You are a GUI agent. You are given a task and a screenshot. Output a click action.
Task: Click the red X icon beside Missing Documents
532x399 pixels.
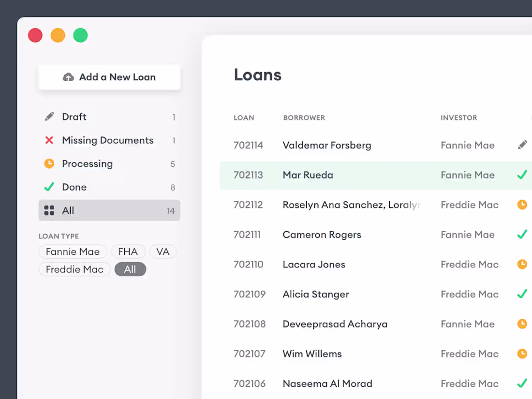(49, 140)
